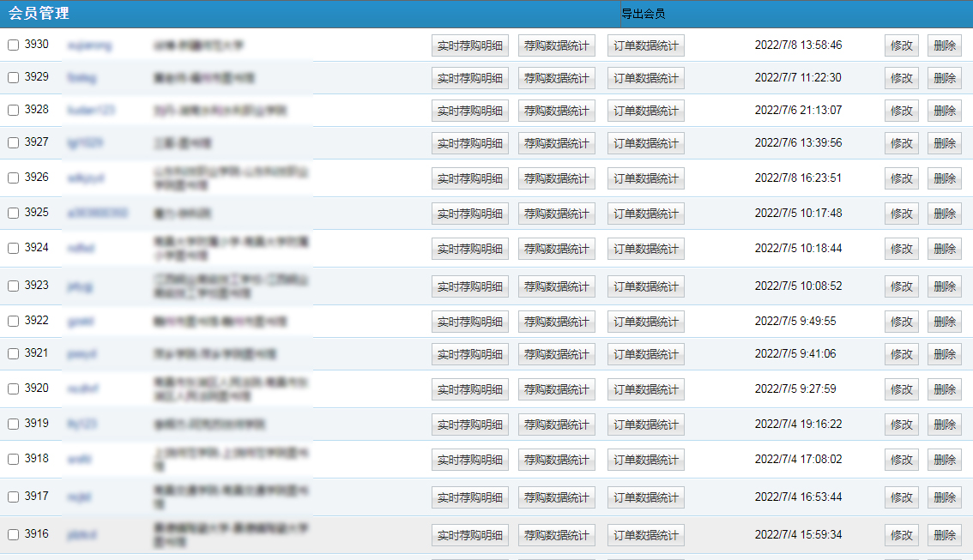
Task: Tick the checkbox next to member 3921
Action: point(13,354)
